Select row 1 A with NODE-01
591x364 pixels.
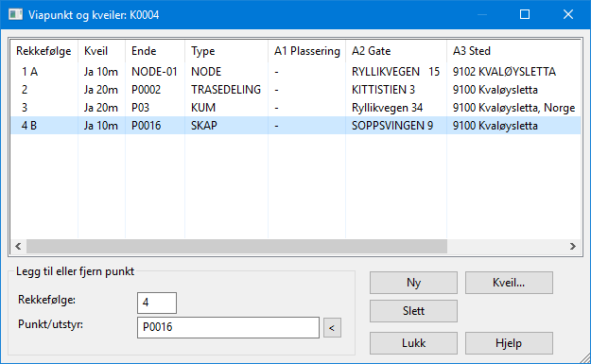295,72
